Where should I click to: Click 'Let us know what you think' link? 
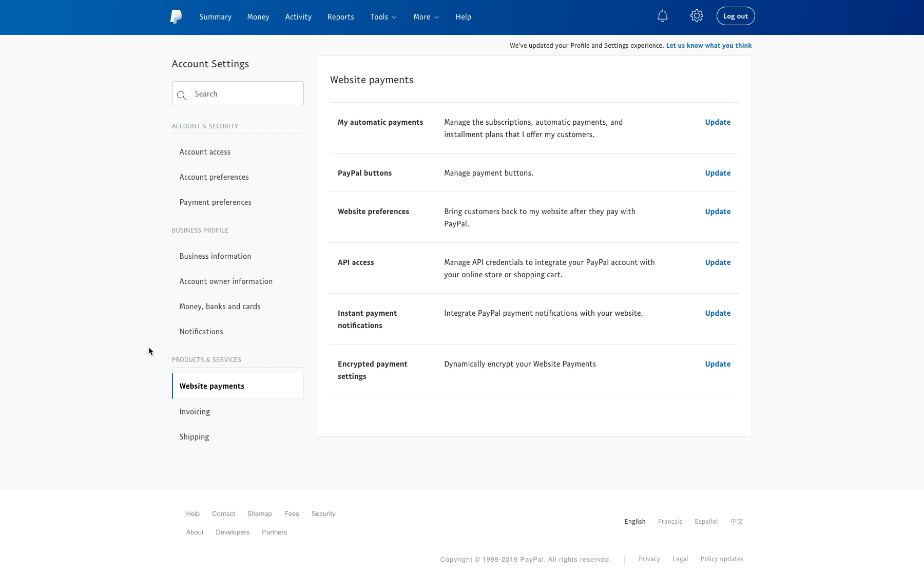708,46
